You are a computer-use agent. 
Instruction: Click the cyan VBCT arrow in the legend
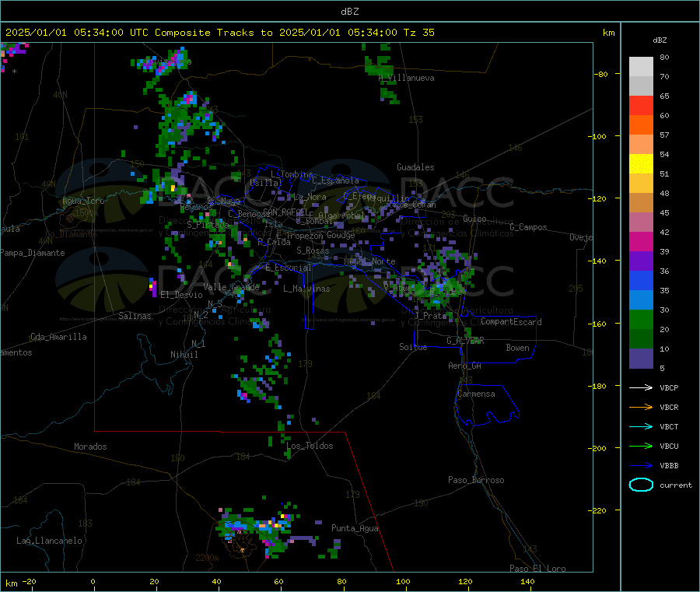tap(641, 426)
